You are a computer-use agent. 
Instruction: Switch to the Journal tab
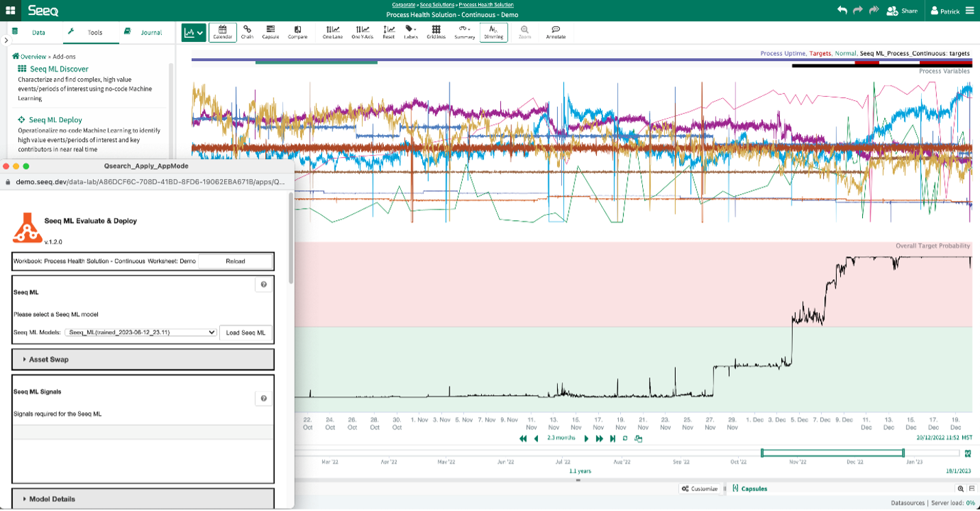[x=145, y=32]
